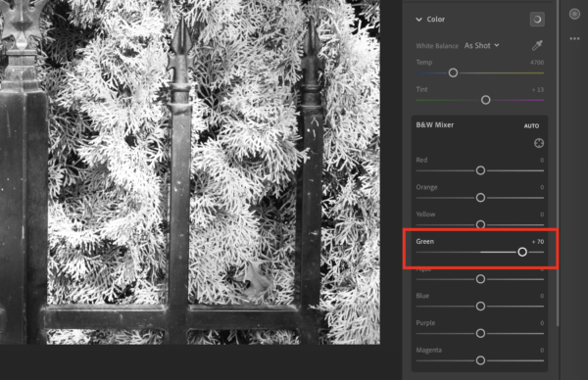Select the white balance eyedropper tool
This screenshot has height=380, width=588.
(537, 45)
